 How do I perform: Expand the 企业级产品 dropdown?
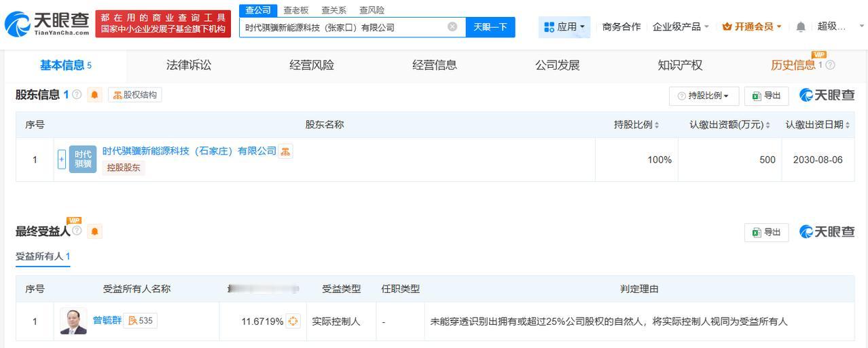coord(681,26)
